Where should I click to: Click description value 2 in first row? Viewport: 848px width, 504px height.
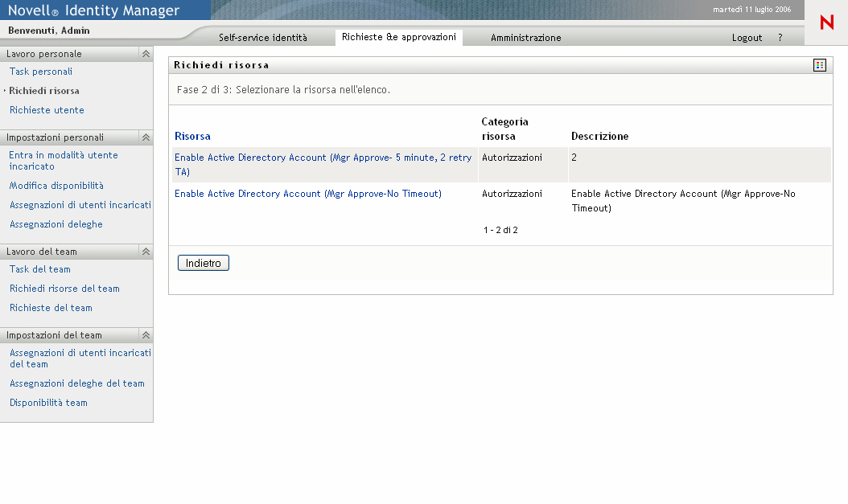574,158
